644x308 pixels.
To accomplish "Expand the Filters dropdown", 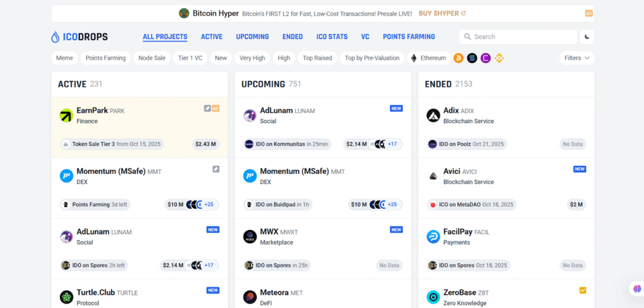I will (577, 58).
